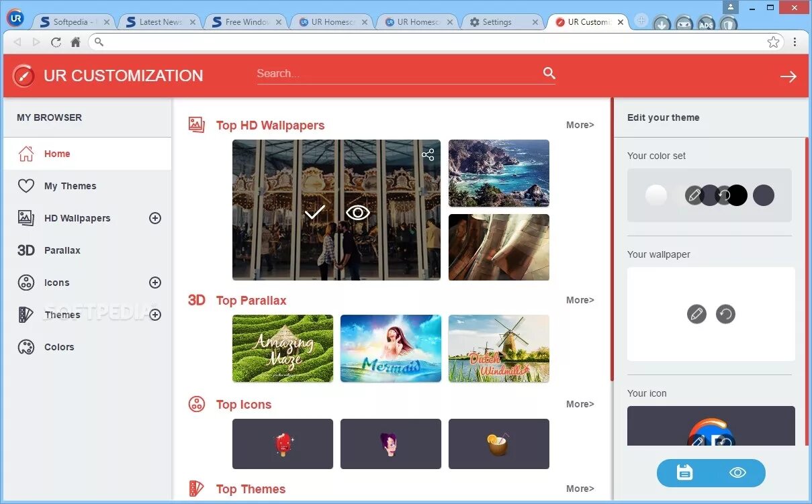Share the carousel wallpaper
This screenshot has height=504, width=812.
pyautogui.click(x=428, y=155)
